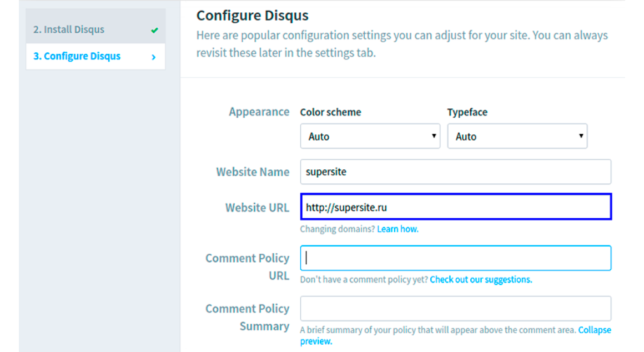This screenshot has height=352, width=644.
Task: Click the Website Name label
Action: tap(253, 172)
